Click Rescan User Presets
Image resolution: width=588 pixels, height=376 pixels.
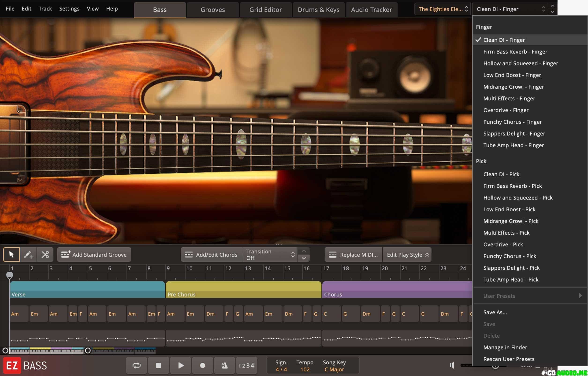530,359
